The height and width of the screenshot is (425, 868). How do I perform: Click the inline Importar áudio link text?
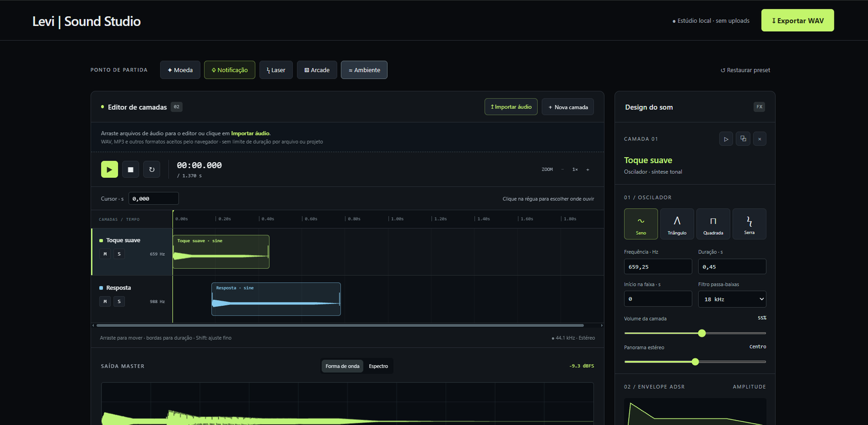point(250,133)
